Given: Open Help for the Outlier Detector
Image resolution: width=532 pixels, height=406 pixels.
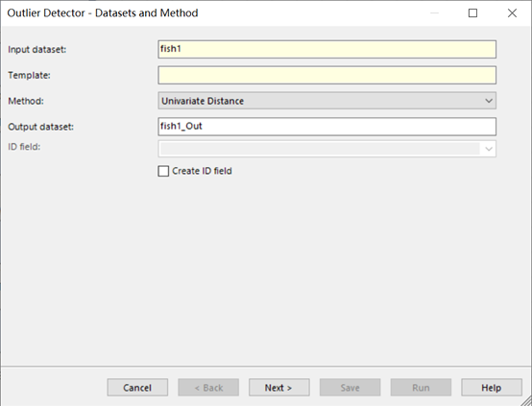Looking at the screenshot, I should point(492,388).
